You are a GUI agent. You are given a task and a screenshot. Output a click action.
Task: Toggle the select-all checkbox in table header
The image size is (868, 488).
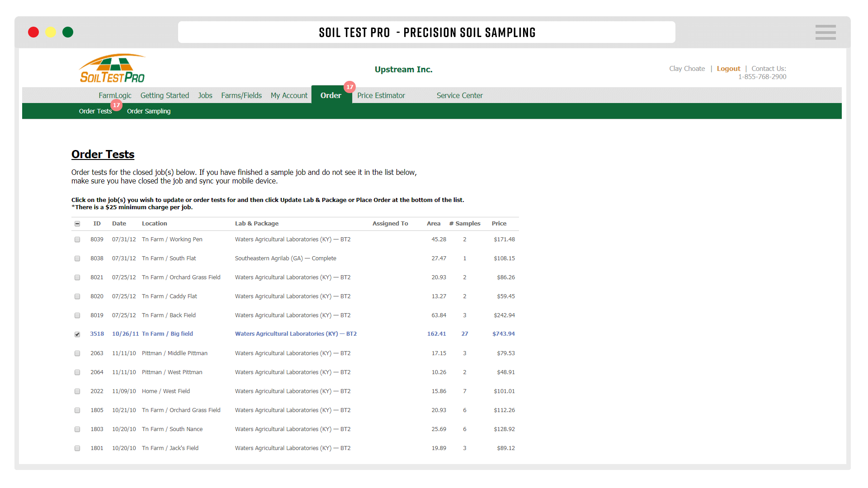click(x=77, y=224)
